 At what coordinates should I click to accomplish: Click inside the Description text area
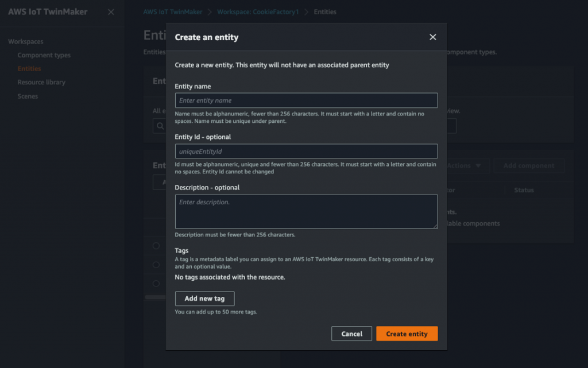305,211
